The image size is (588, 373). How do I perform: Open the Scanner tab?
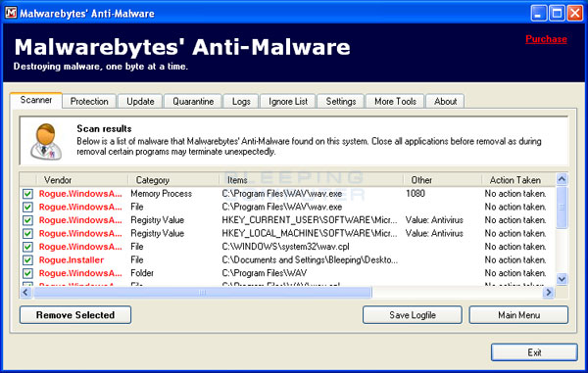click(x=36, y=100)
